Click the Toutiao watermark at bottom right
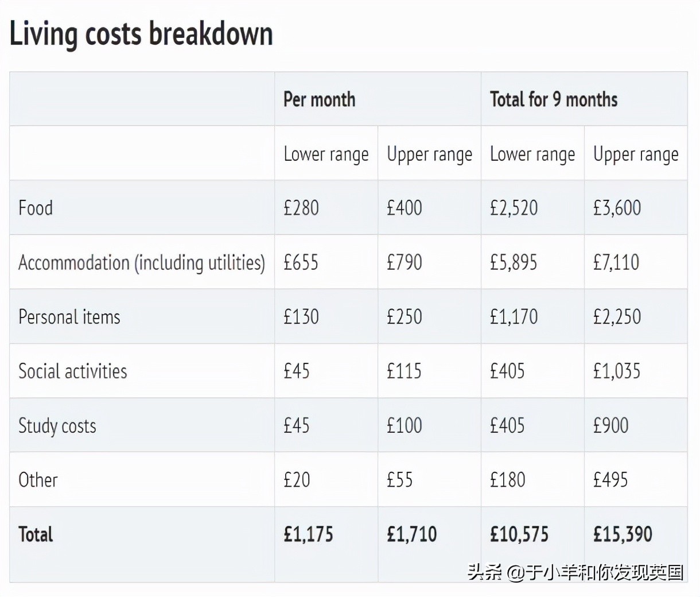This screenshot has width=700, height=597. (x=575, y=572)
